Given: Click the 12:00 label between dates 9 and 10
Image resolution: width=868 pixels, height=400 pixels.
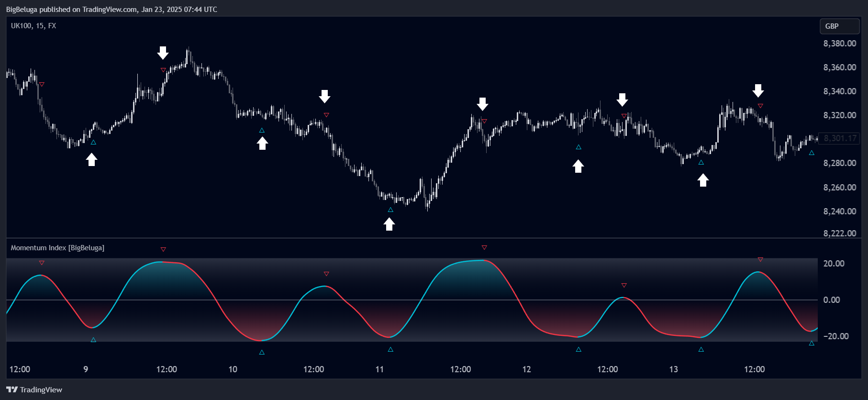Looking at the screenshot, I should [167, 369].
